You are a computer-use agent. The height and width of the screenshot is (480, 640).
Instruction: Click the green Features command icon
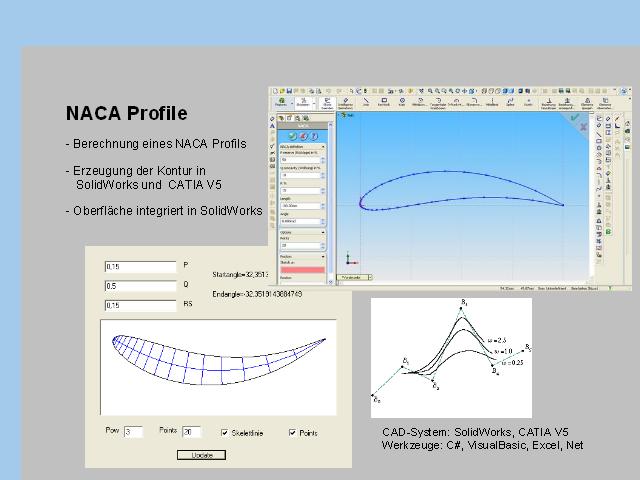(281, 102)
